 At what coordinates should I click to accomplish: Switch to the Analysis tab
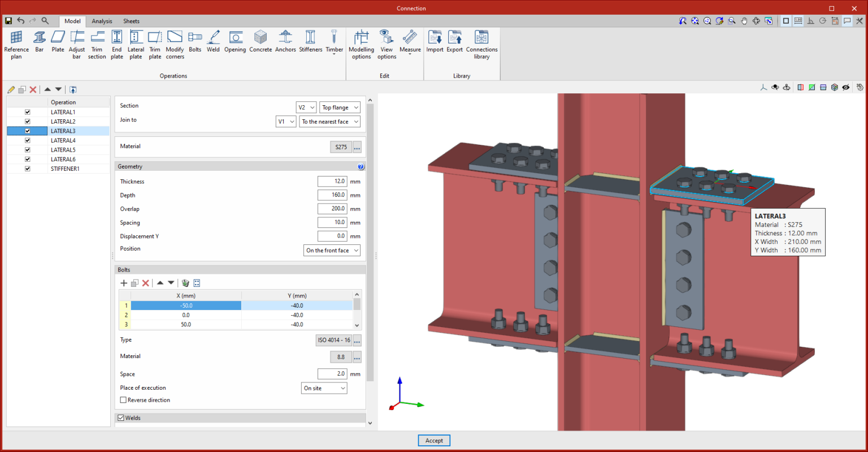[102, 21]
